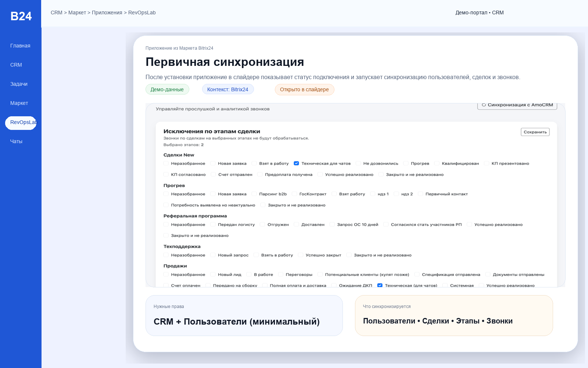Select the RevOpsLab sidebar item
The image size is (588, 368).
(21, 123)
